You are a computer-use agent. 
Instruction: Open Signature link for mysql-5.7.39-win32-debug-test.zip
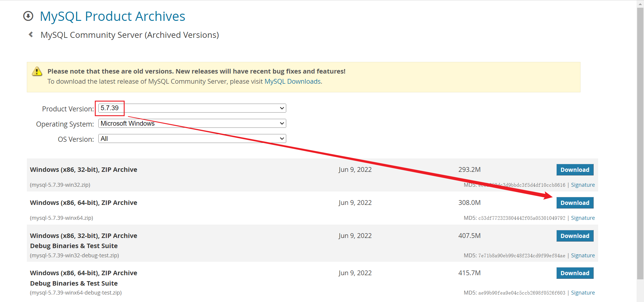pyautogui.click(x=583, y=256)
